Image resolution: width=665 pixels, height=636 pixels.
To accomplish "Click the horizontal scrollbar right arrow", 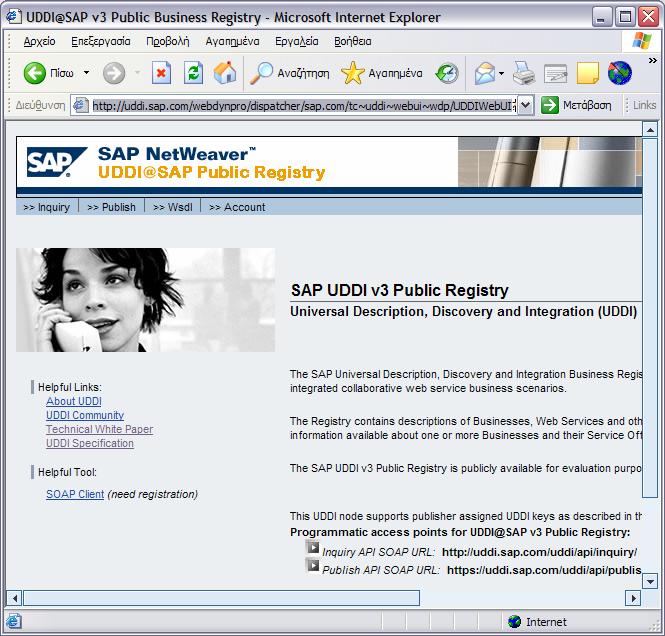I will (633, 598).
